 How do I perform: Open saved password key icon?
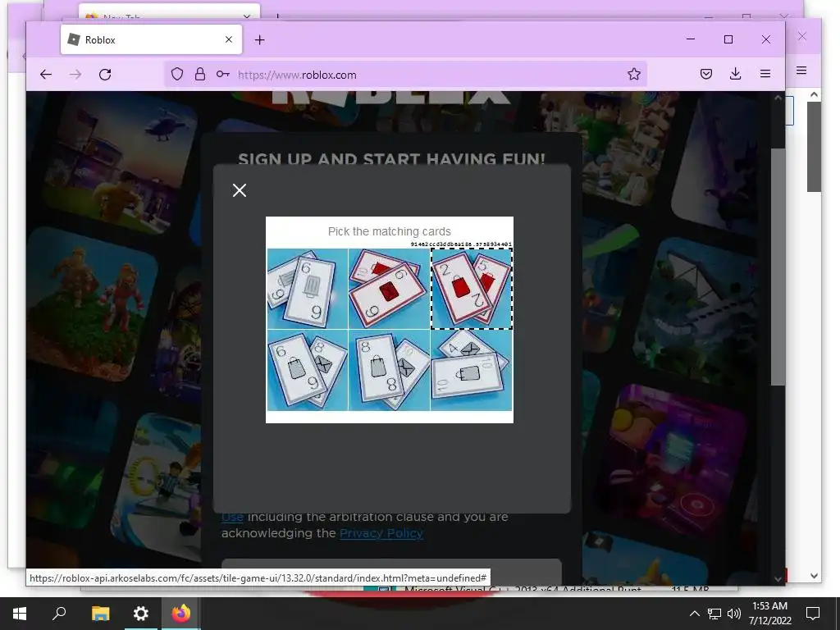click(223, 74)
